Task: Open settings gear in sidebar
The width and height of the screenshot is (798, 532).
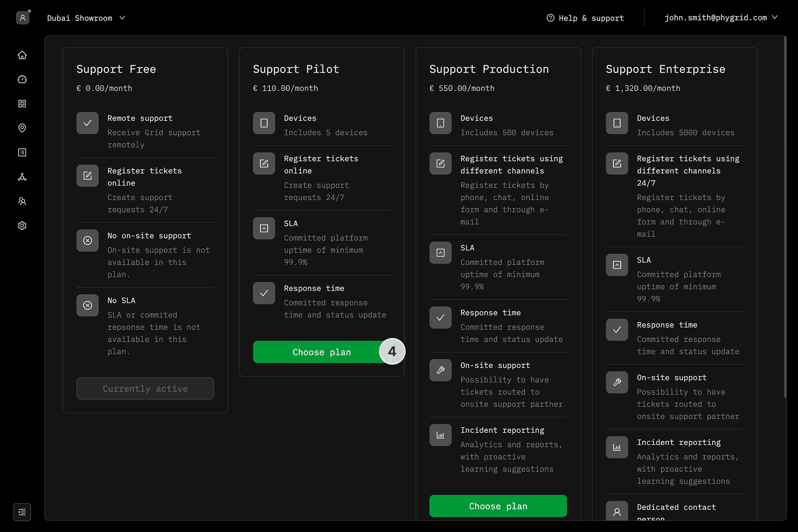Action: 22,226
